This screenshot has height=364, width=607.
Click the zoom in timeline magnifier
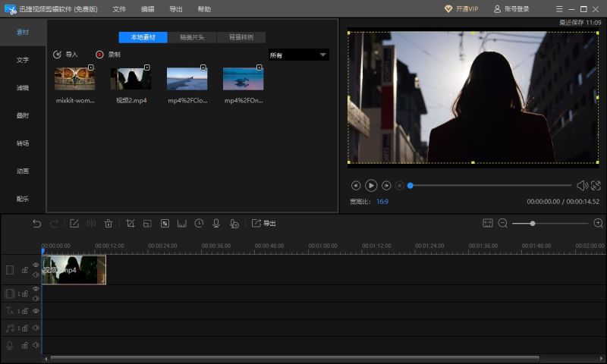coord(598,223)
